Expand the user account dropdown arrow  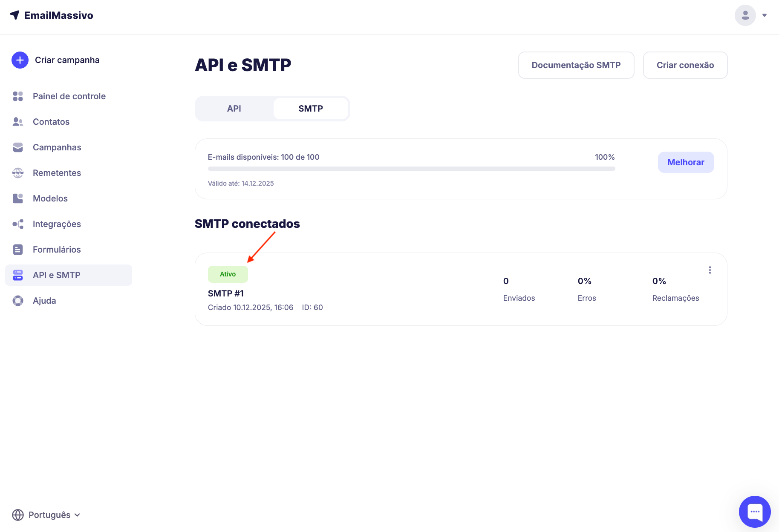(765, 15)
